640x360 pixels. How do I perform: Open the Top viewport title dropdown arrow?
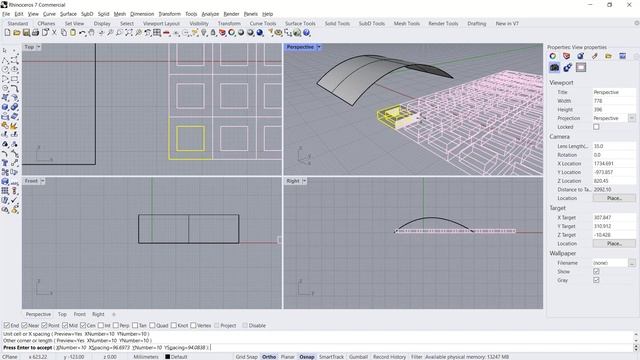[38, 47]
